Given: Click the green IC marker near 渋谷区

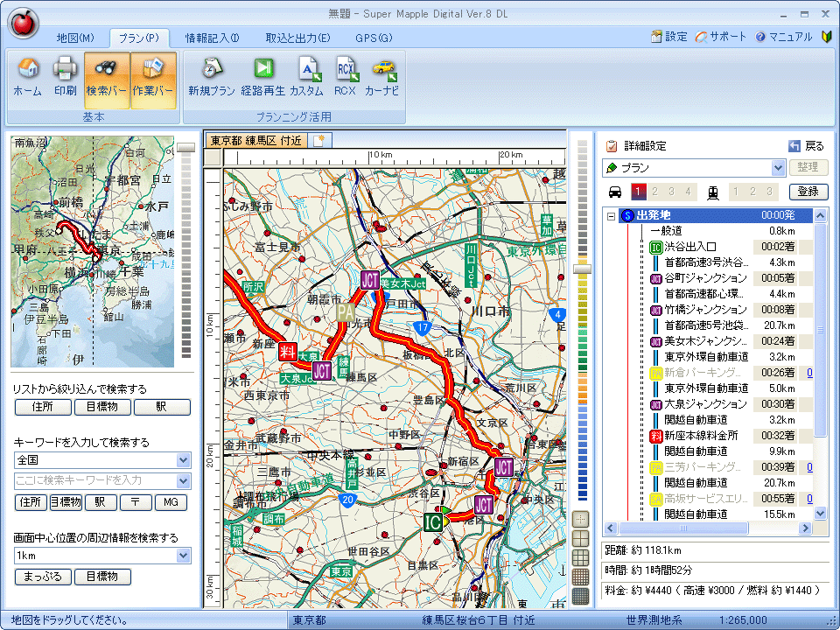Looking at the screenshot, I should (433, 521).
